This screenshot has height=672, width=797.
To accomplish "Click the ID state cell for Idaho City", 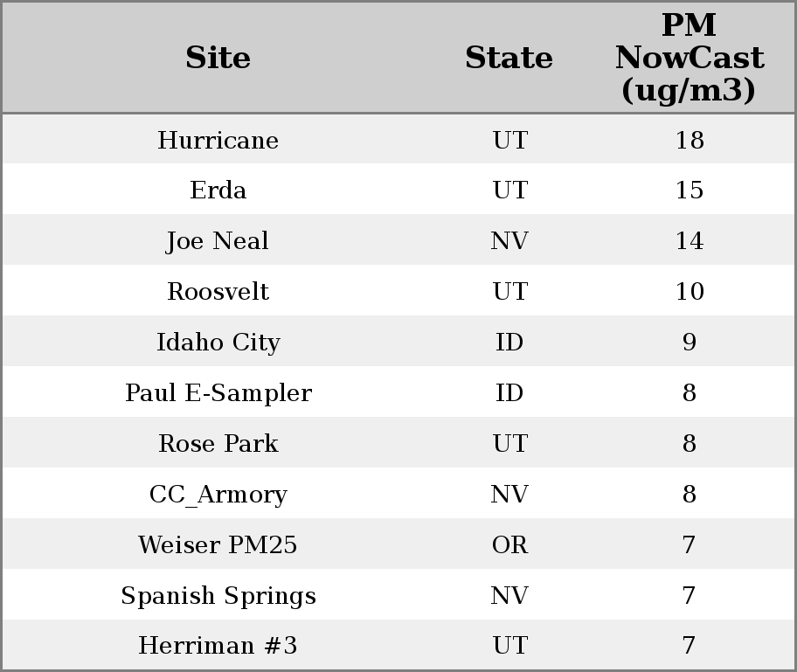I will pos(509,343).
